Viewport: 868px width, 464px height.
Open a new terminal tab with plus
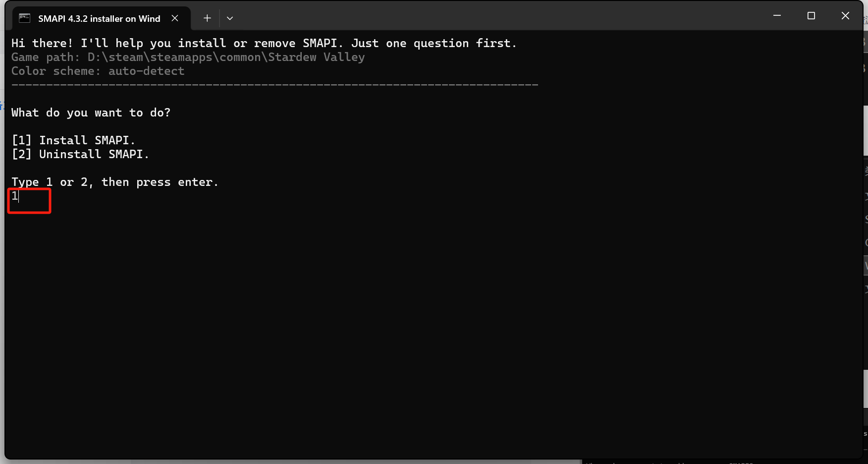point(207,18)
